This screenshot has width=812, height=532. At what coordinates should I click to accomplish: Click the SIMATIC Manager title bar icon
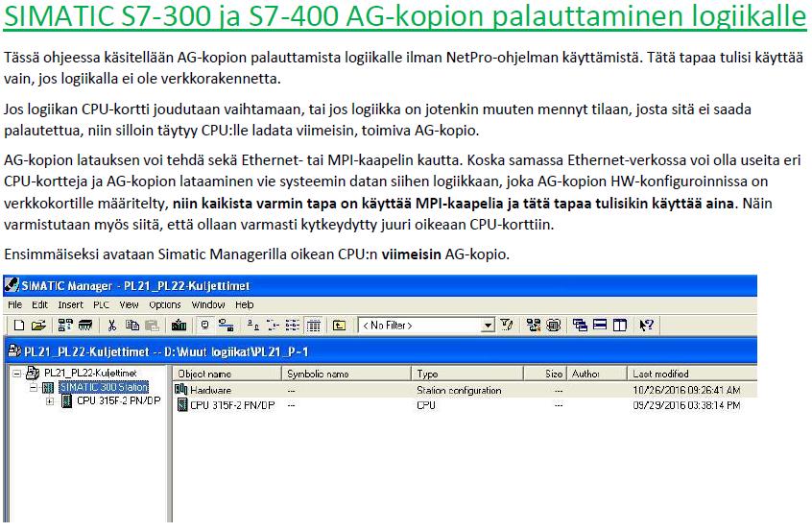point(12,285)
